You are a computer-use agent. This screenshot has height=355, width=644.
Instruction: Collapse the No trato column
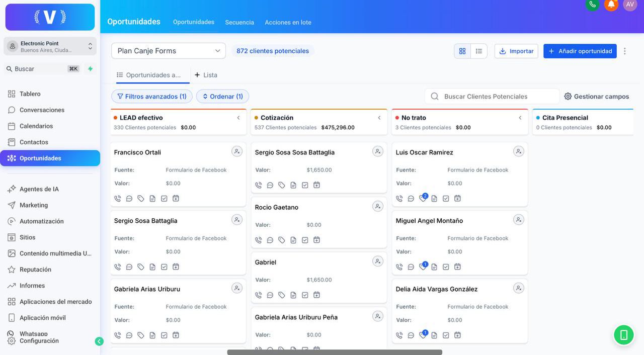coord(520,118)
